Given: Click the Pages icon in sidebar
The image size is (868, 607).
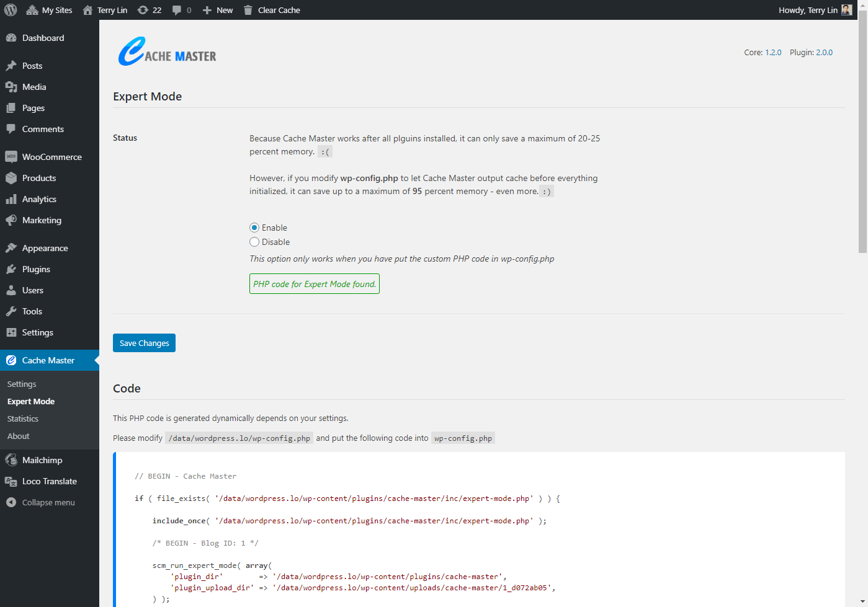Looking at the screenshot, I should click(x=11, y=108).
